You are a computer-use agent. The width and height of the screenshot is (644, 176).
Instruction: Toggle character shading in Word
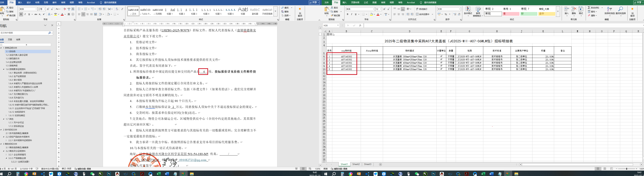click(69, 14)
